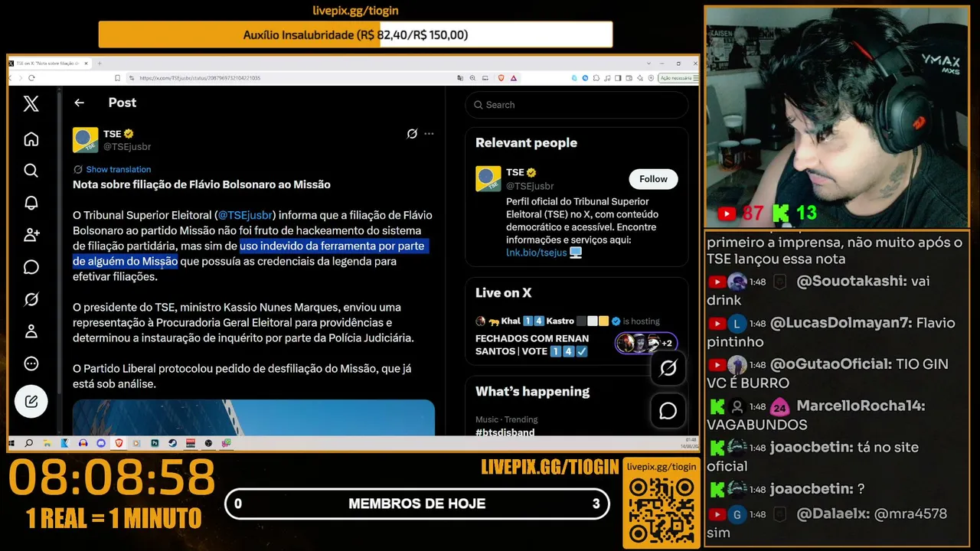
Task: Open OBS Studio from the taskbar
Action: coord(208,443)
